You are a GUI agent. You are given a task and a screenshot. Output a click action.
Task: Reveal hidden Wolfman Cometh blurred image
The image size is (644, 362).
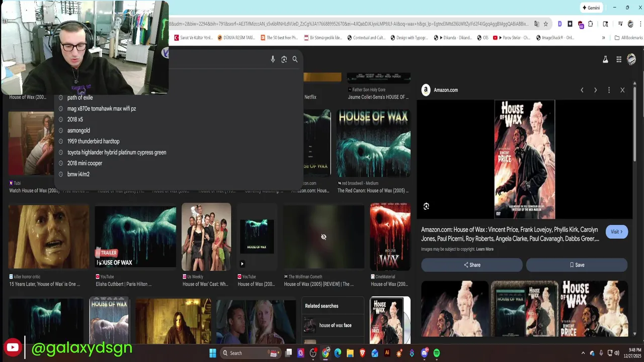pyautogui.click(x=324, y=237)
